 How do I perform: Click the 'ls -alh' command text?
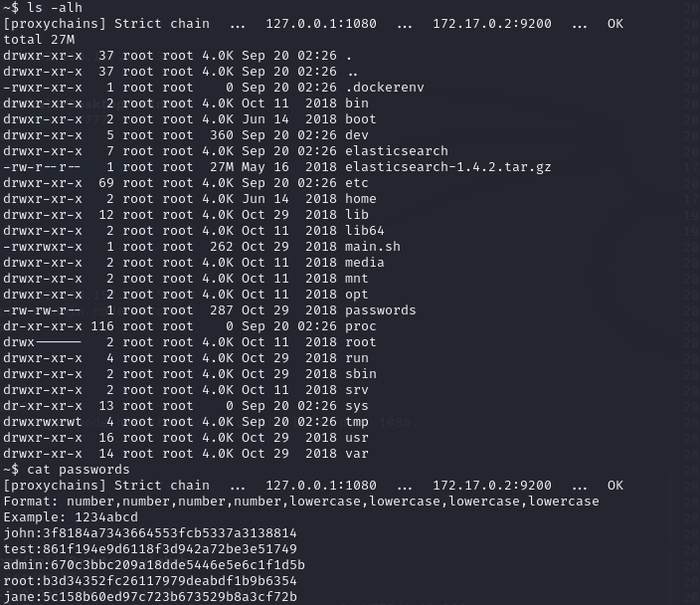tap(62, 8)
